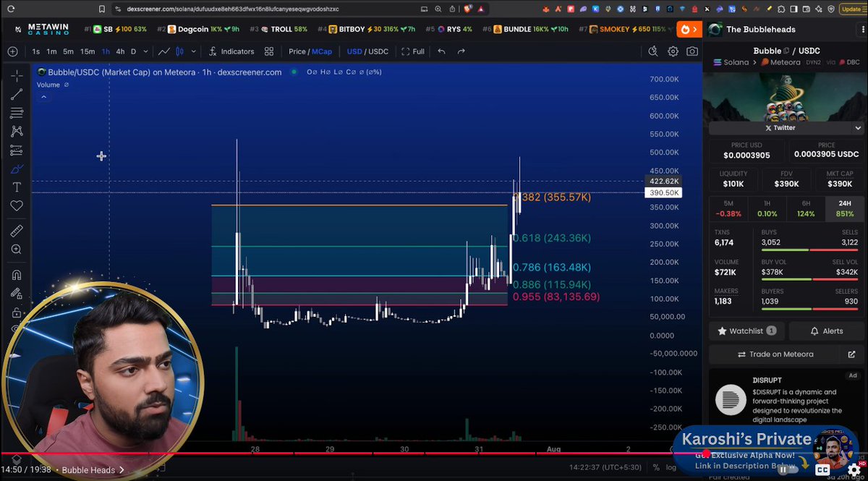The height and width of the screenshot is (481, 868).
Task: Undo the last chart action
Action: (x=442, y=51)
